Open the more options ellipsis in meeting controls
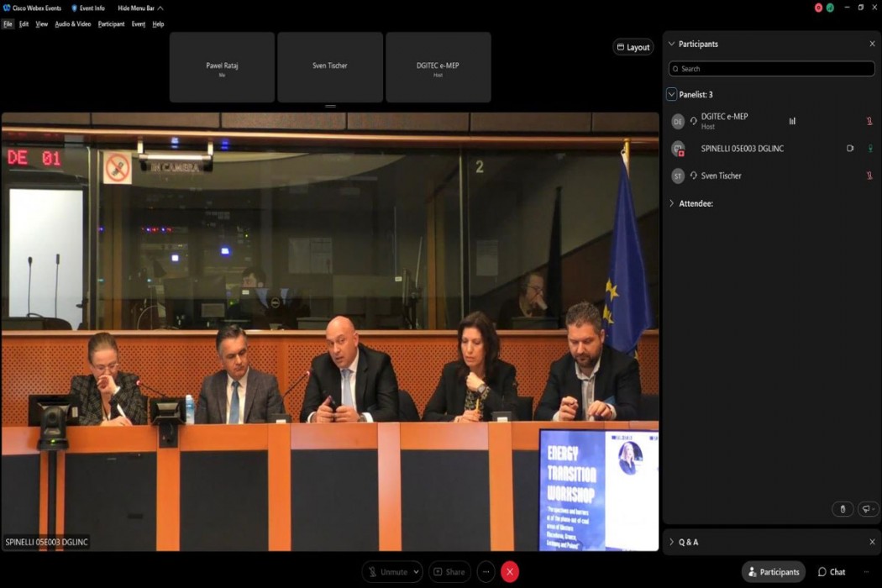 486,572
